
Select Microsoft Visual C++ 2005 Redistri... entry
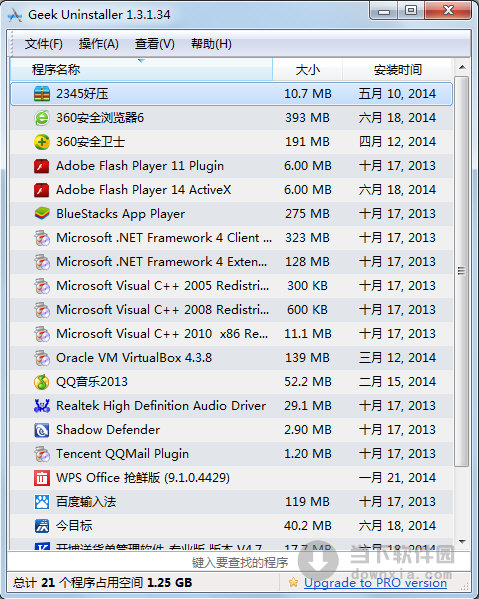coord(162,286)
